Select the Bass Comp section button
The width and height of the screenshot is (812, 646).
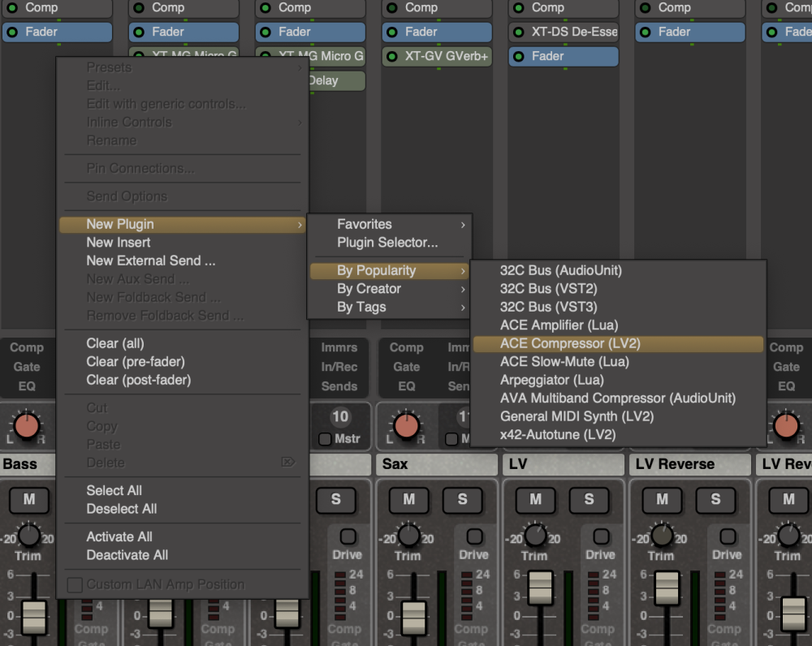click(x=27, y=347)
